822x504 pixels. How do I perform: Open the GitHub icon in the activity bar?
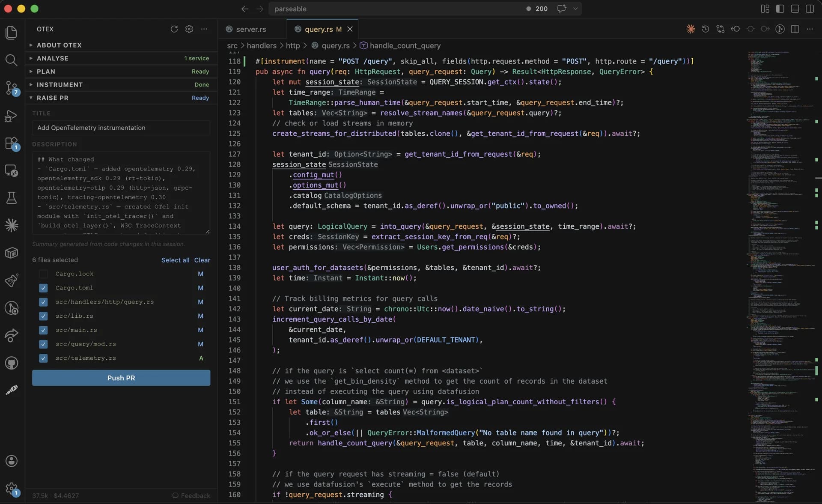(x=12, y=363)
